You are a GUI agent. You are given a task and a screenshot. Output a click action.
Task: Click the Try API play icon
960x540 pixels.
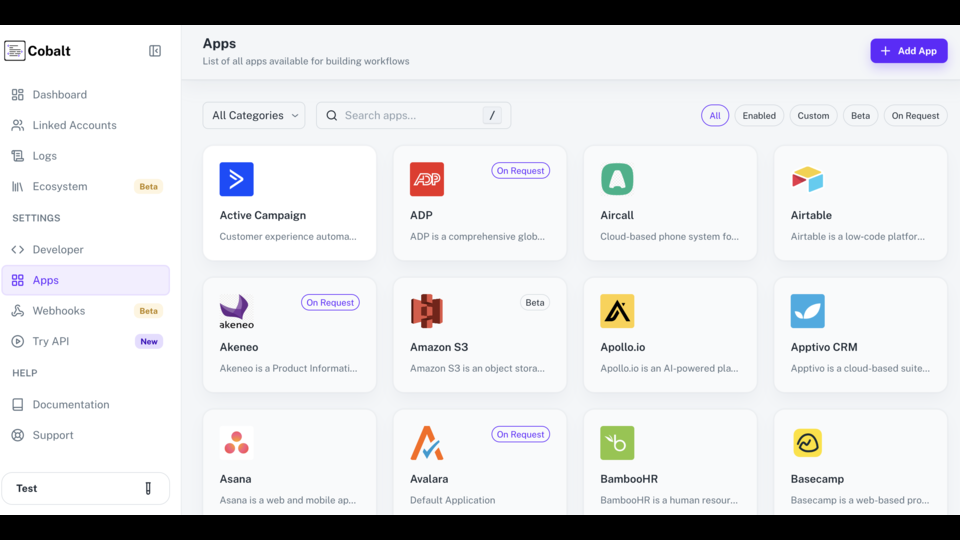coord(18,341)
